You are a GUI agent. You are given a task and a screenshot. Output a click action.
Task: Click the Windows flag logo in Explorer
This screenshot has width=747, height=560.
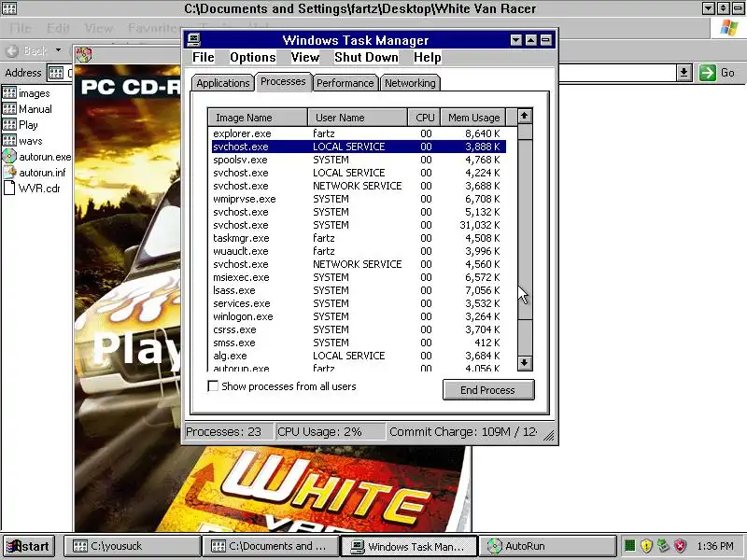coord(729,28)
